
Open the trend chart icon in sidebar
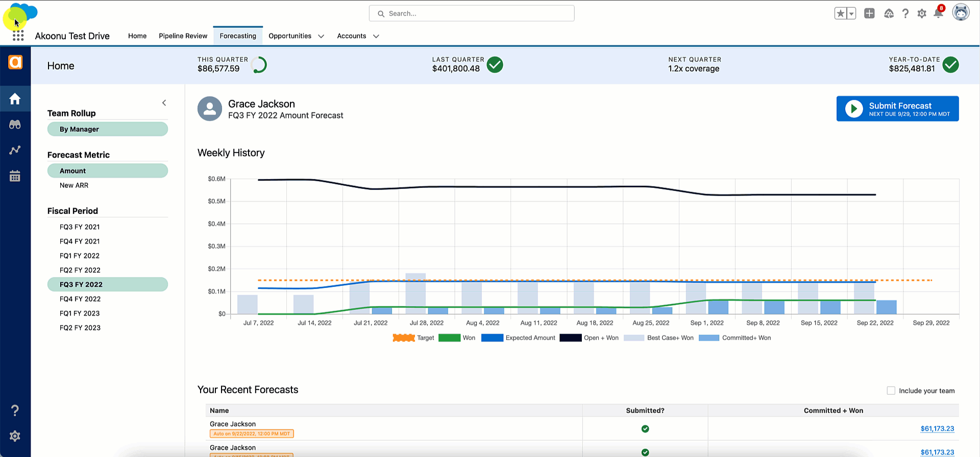pos(15,150)
